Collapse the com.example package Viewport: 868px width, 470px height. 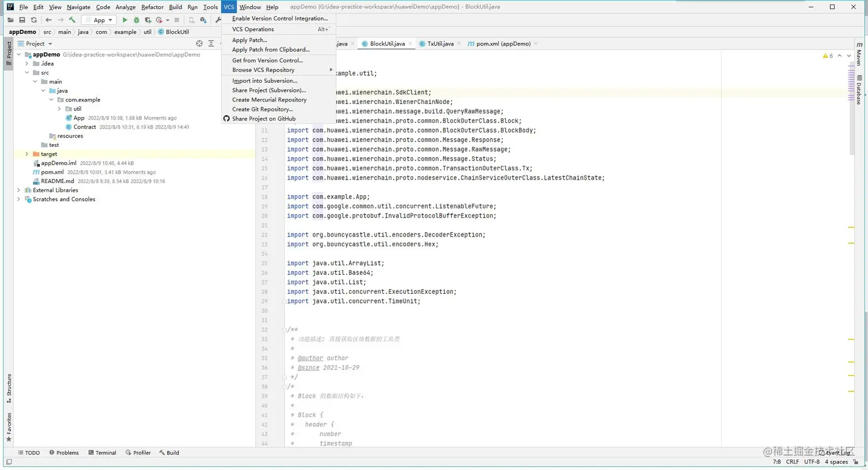coord(51,100)
